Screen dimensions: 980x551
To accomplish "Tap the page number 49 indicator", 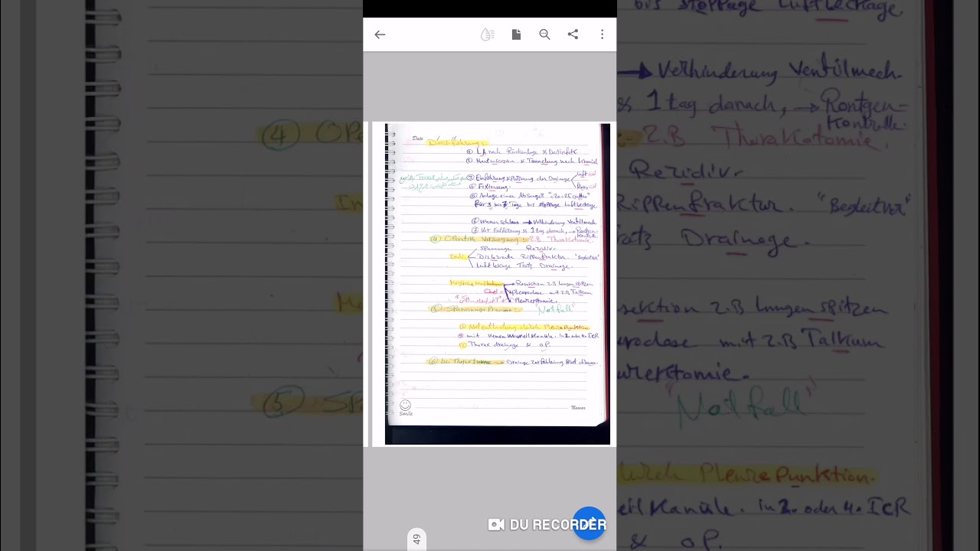I will point(416,539).
